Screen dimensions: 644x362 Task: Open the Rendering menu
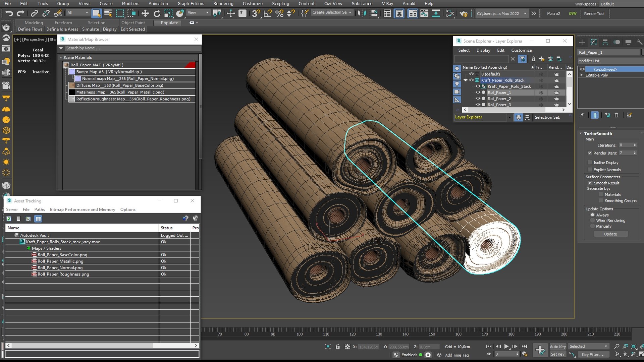click(223, 4)
